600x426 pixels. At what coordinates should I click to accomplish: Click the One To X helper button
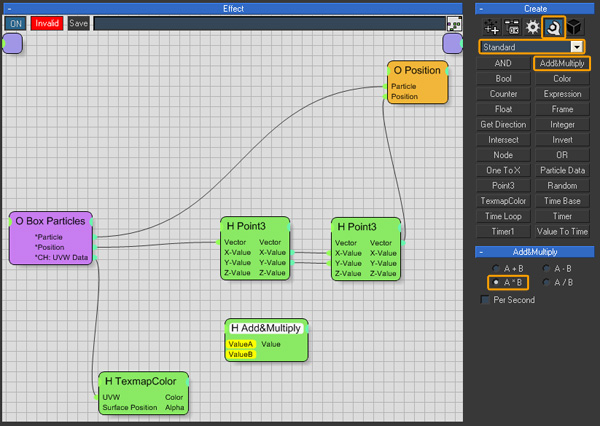click(503, 170)
